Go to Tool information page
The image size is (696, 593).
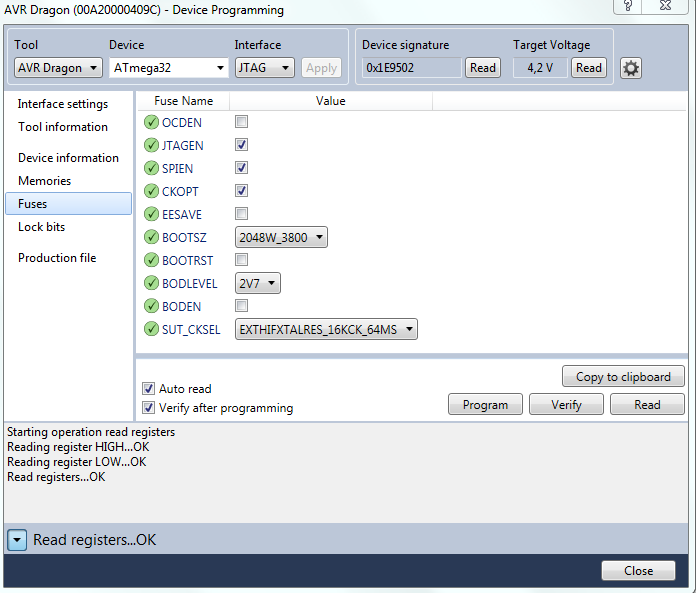point(63,127)
